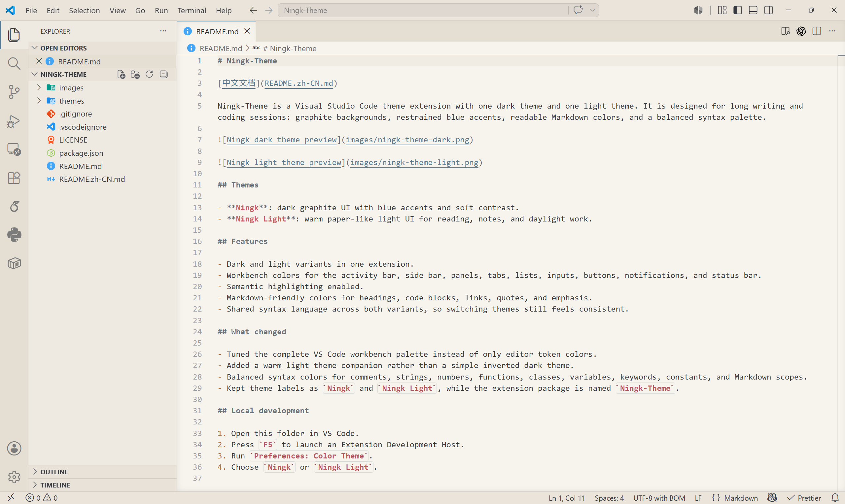Image resolution: width=845 pixels, height=504 pixels.
Task: Toggle the secondary side bar
Action: pyautogui.click(x=768, y=10)
